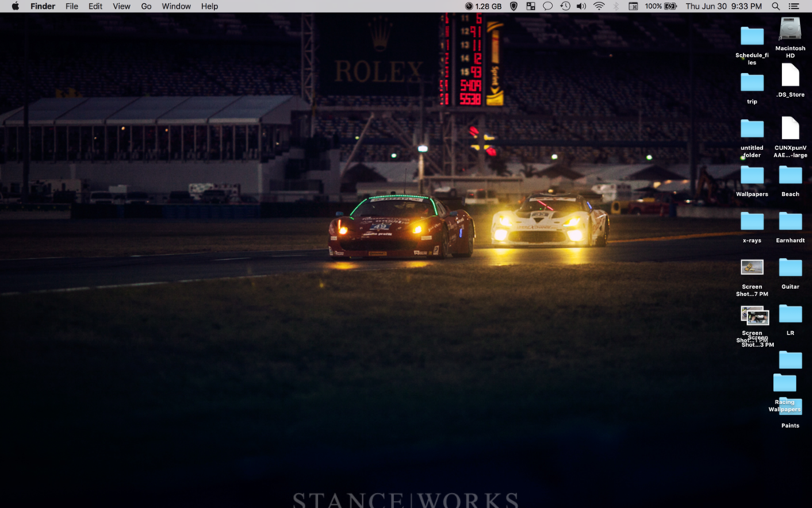
Task: Open the memory usage 1.28 GB indicator
Action: [483, 6]
